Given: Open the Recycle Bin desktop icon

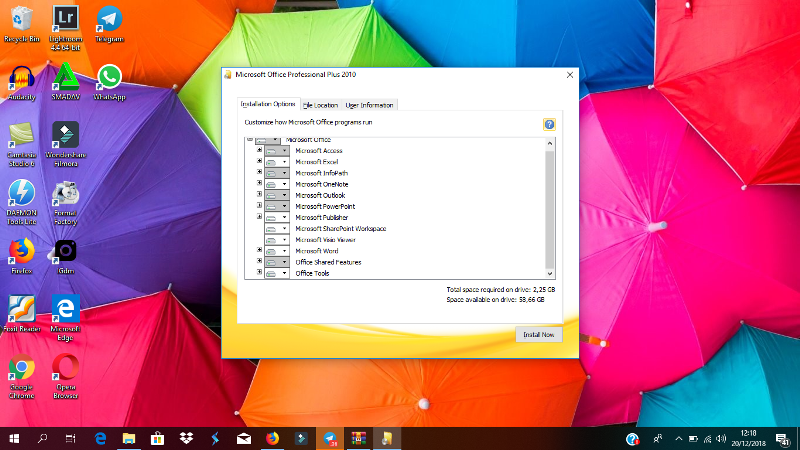Looking at the screenshot, I should tap(21, 24).
